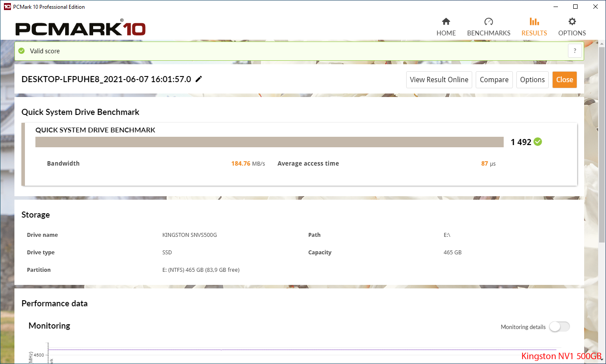Click the scrollbar down arrow
606x364 pixels.
tap(602, 360)
